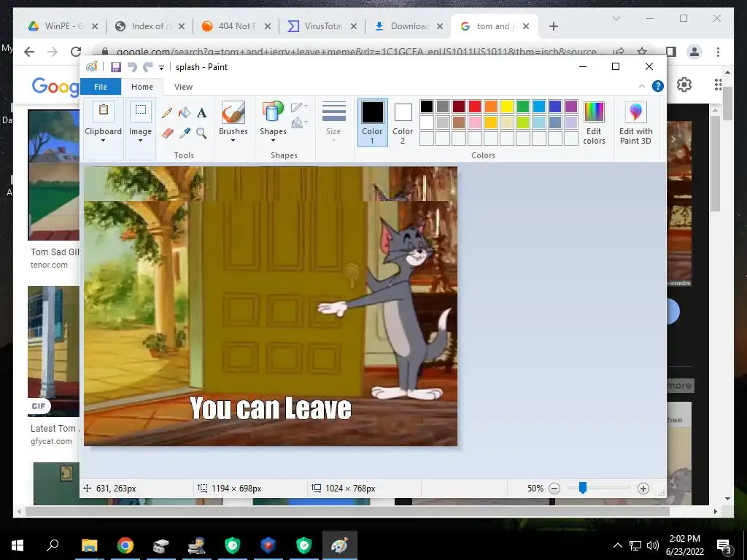
Task: Expand the Brushes dropdown arrow
Action: [233, 141]
